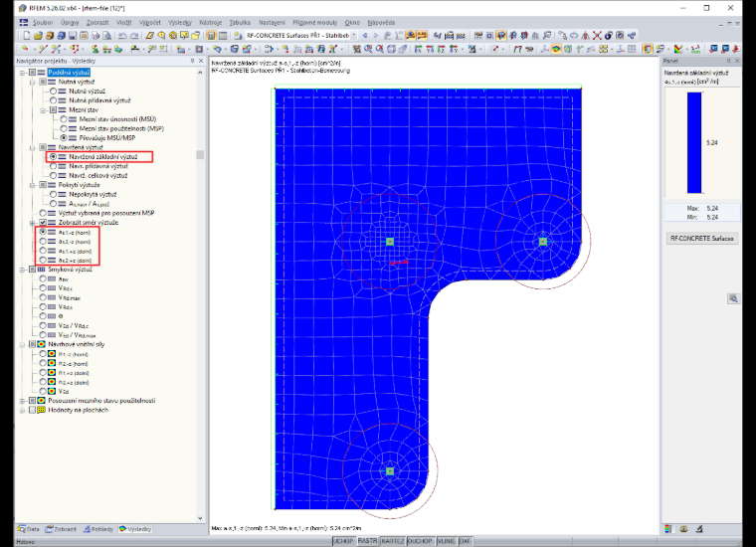Viewport: 756px width, 547px height.
Task: Click the blue color scale bar in panel
Action: click(x=693, y=142)
